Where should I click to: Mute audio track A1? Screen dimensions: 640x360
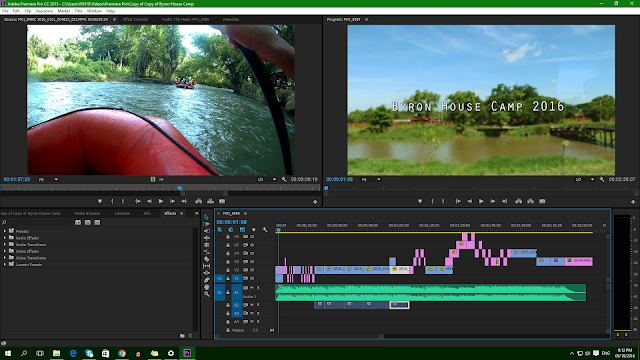[x=252, y=288]
